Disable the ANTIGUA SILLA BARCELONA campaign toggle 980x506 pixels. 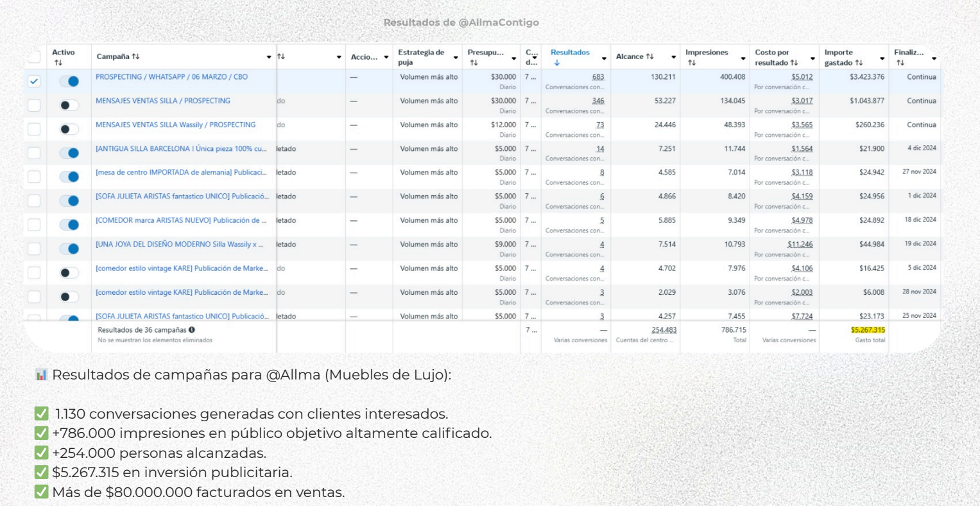coord(69,153)
